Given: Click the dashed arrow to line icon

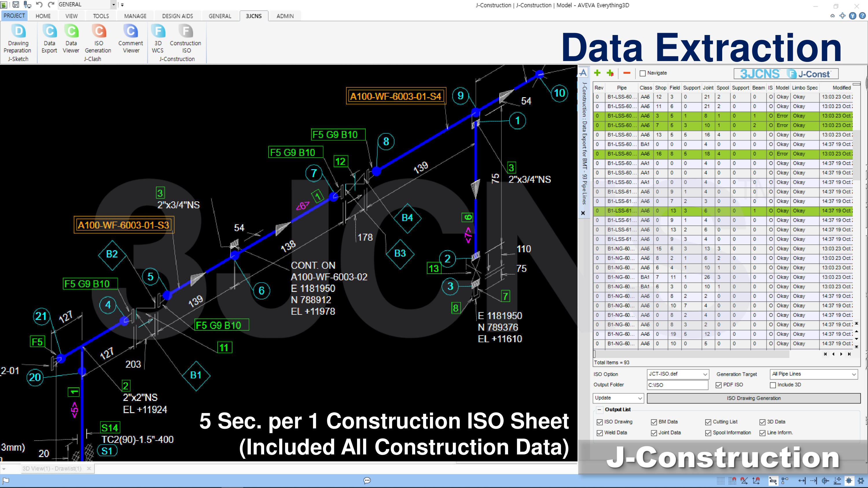Looking at the screenshot, I should [x=814, y=480].
